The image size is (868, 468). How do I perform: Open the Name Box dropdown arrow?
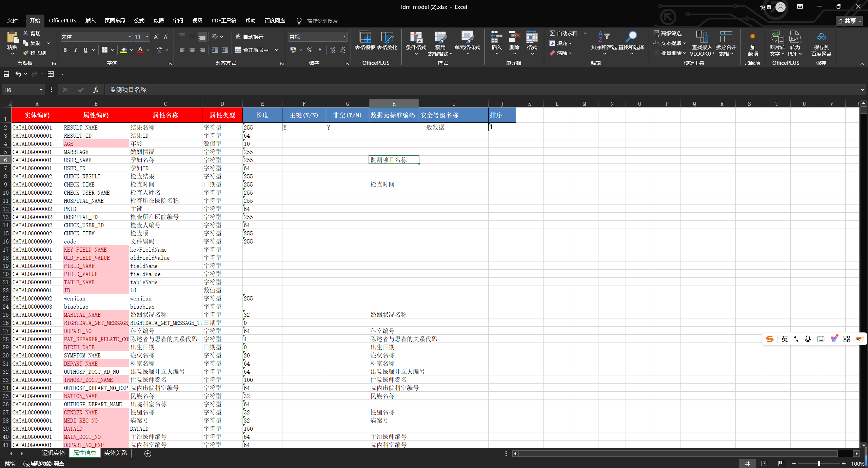tap(41, 90)
